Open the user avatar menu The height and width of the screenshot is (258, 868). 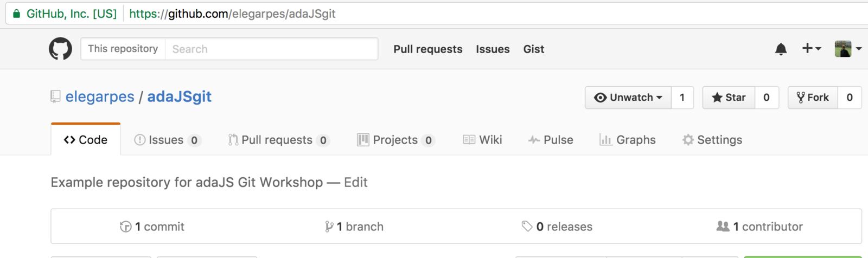[x=847, y=49]
